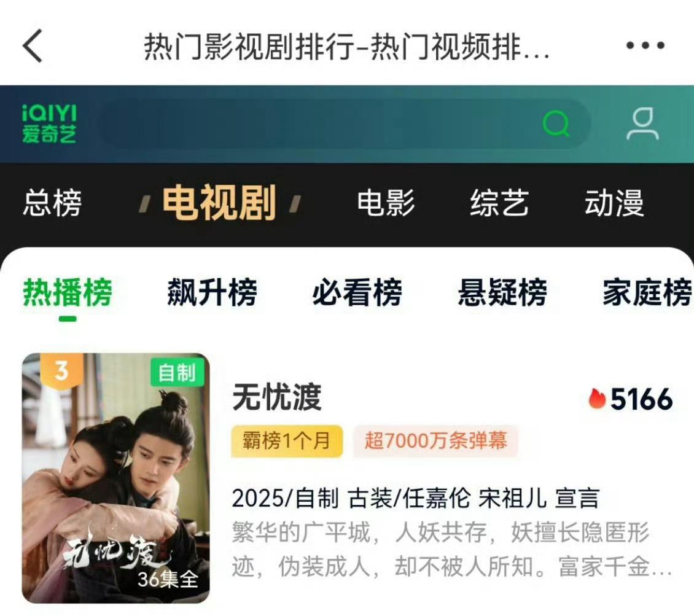Open the 无忧渡 poster thumbnail
Image resolution: width=694 pixels, height=616 pixels.
[115, 478]
